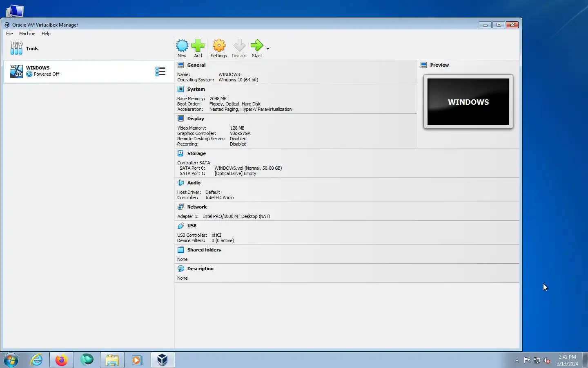588x368 pixels.
Task: Open the File Explorer folder taskbar icon
Action: coord(112,360)
